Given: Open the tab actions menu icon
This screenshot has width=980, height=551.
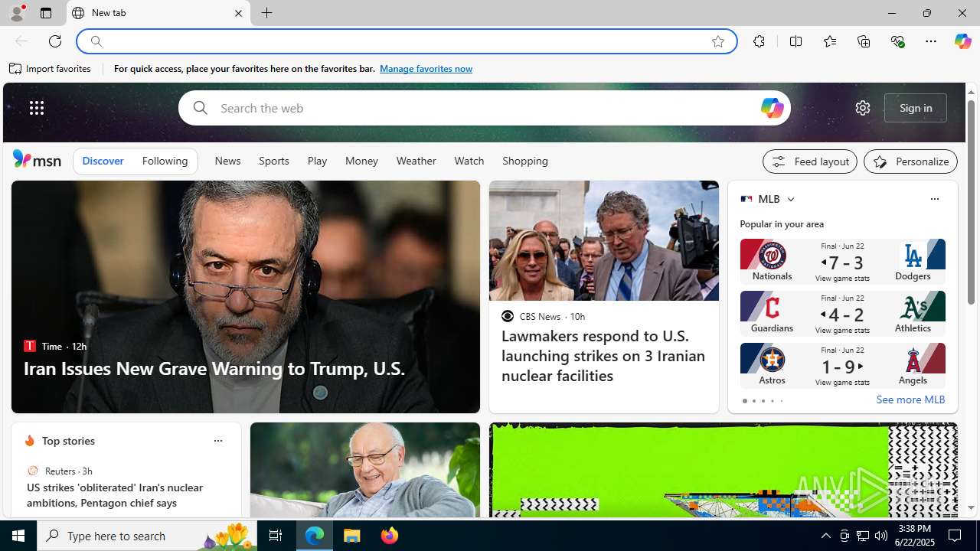Looking at the screenshot, I should click(x=45, y=13).
